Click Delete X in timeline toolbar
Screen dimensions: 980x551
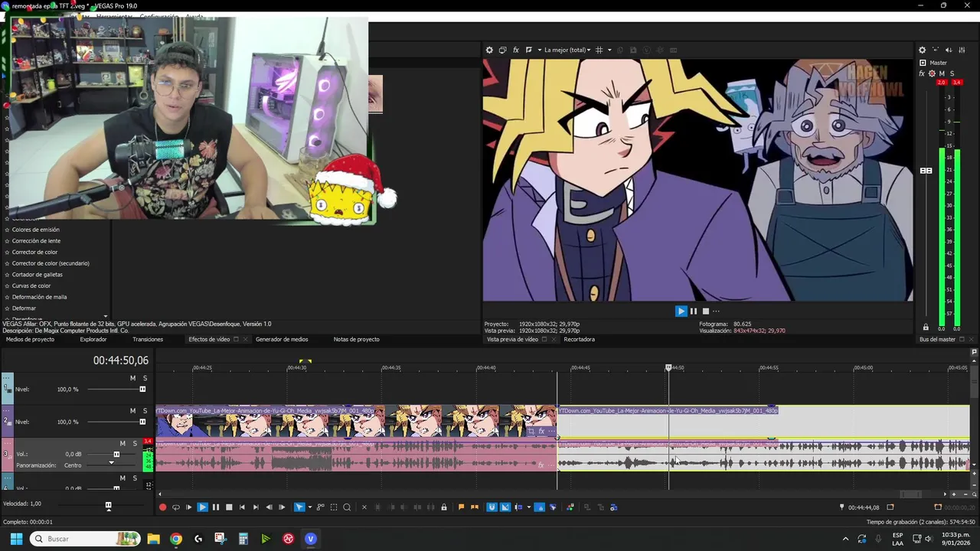[x=364, y=507]
